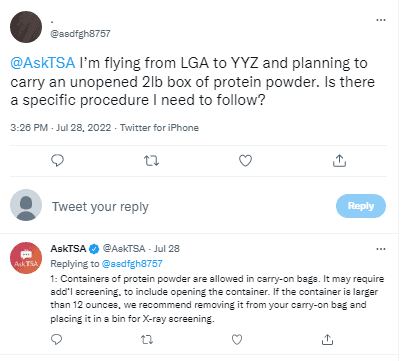404x361 pixels.
Task: Like the main tweet with heart icon
Action: (x=245, y=161)
